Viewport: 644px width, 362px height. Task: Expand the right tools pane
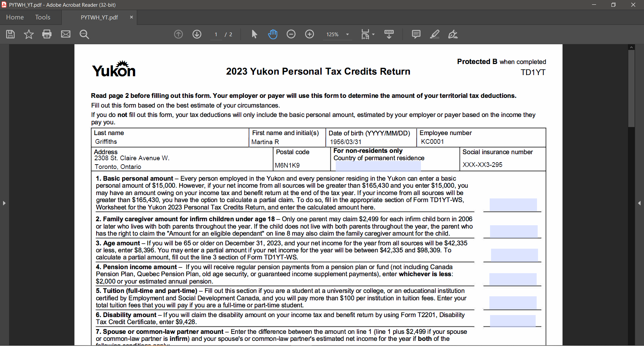pyautogui.click(x=639, y=203)
